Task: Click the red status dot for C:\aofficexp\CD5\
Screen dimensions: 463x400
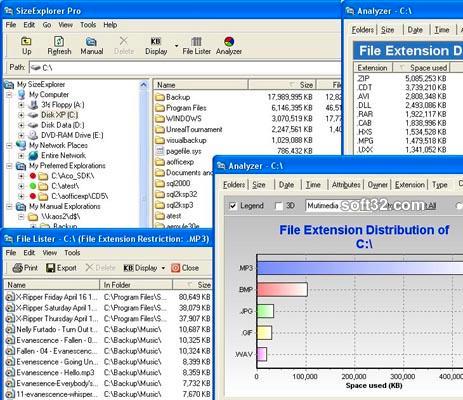Action: click(x=33, y=196)
